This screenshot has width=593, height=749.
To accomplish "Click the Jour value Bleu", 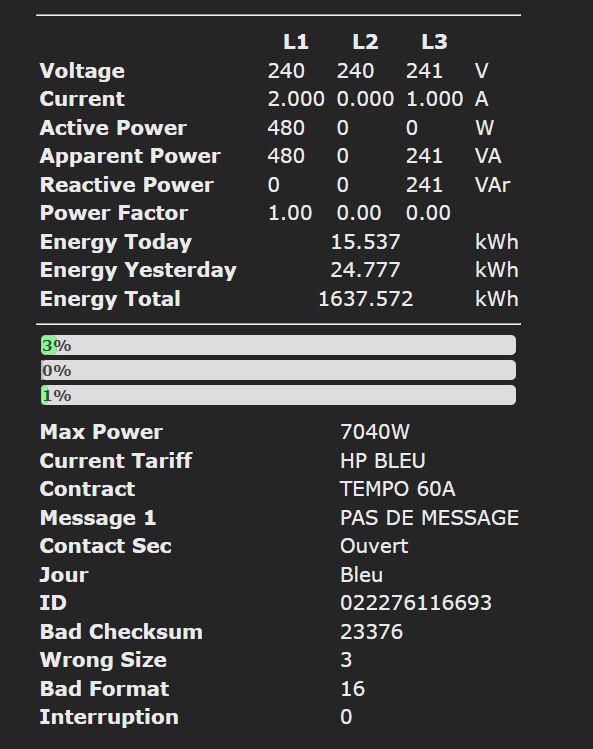I will (x=361, y=575).
